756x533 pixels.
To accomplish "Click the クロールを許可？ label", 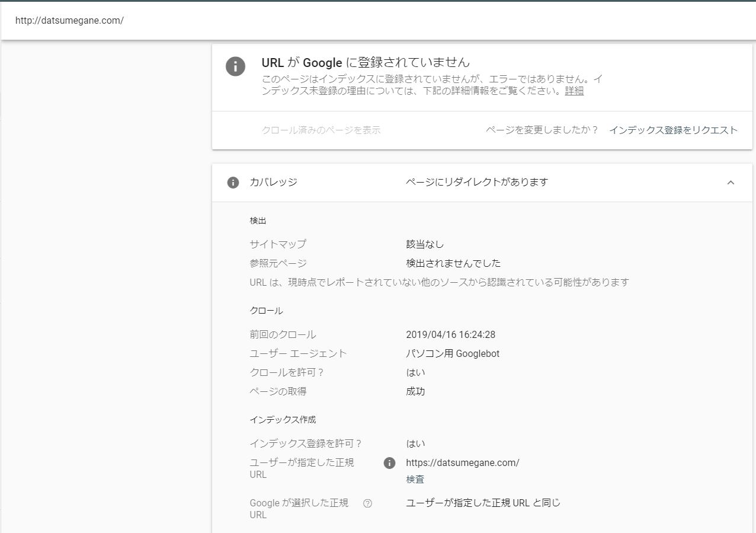I will tap(287, 372).
